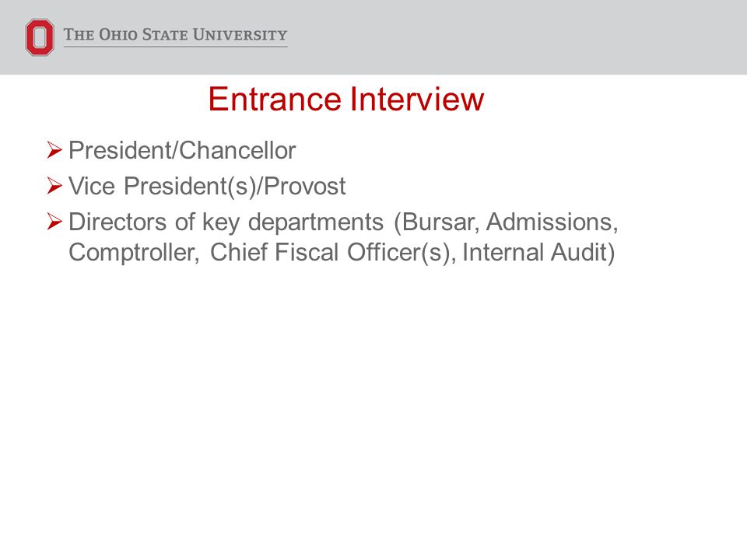
Task: Click the word Interview in the title
Action: [417, 99]
